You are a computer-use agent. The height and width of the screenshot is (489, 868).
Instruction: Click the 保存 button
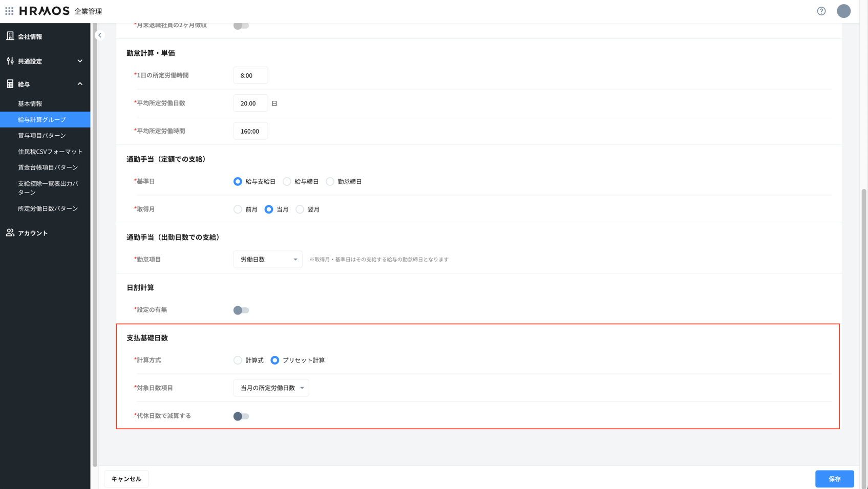click(x=834, y=479)
